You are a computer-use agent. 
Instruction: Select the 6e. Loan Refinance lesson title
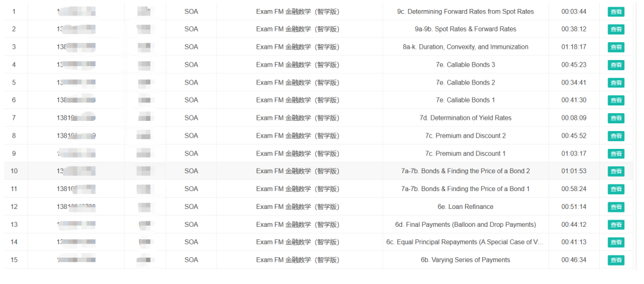tap(465, 207)
